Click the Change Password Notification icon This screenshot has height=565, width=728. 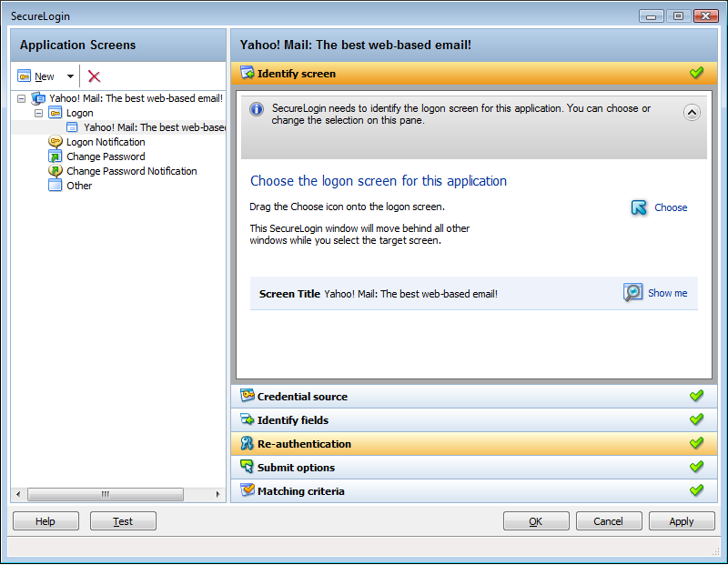click(56, 171)
